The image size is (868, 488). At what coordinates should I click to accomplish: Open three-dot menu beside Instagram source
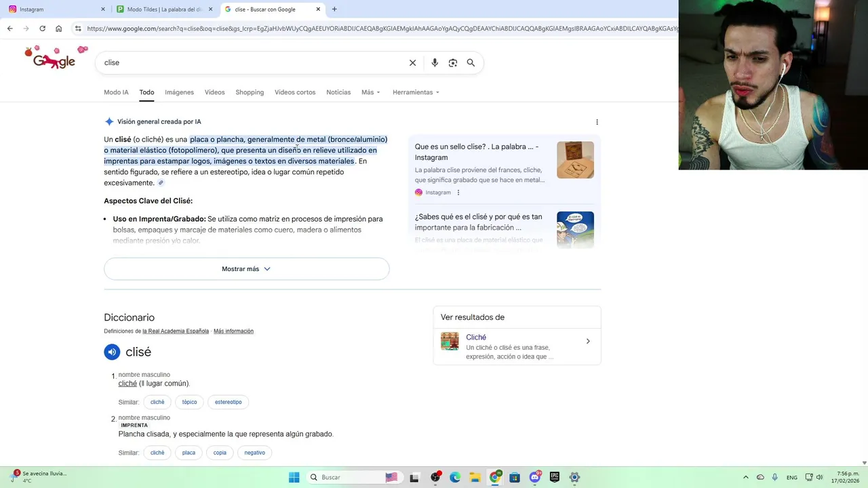click(458, 192)
